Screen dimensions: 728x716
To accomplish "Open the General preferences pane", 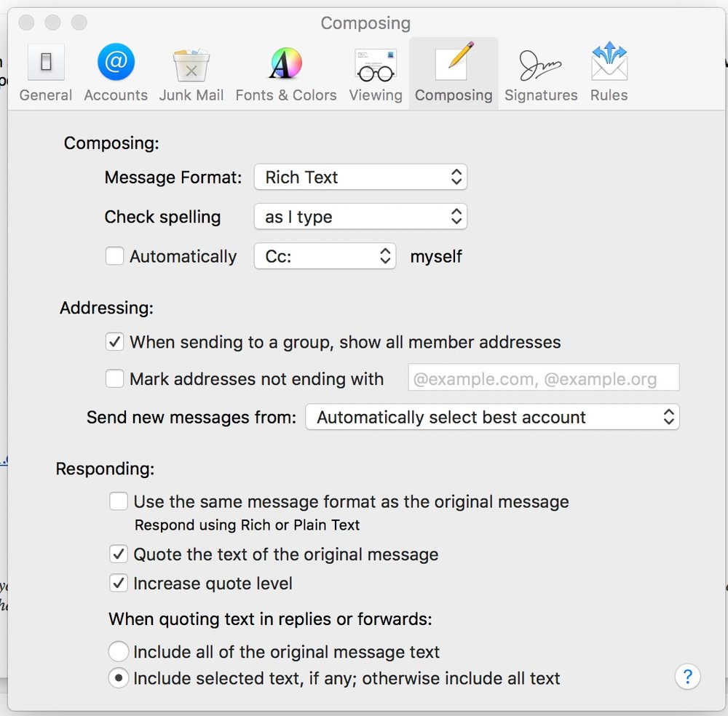I will tap(45, 73).
